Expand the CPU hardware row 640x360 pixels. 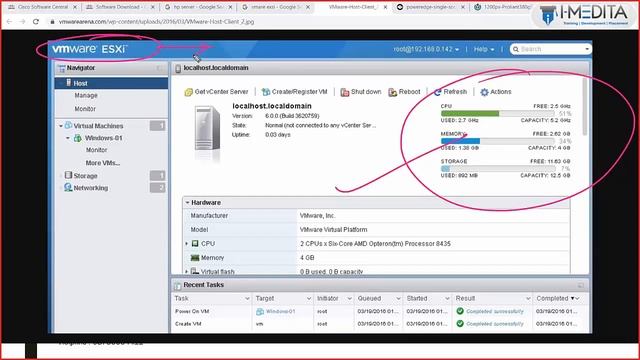187,244
